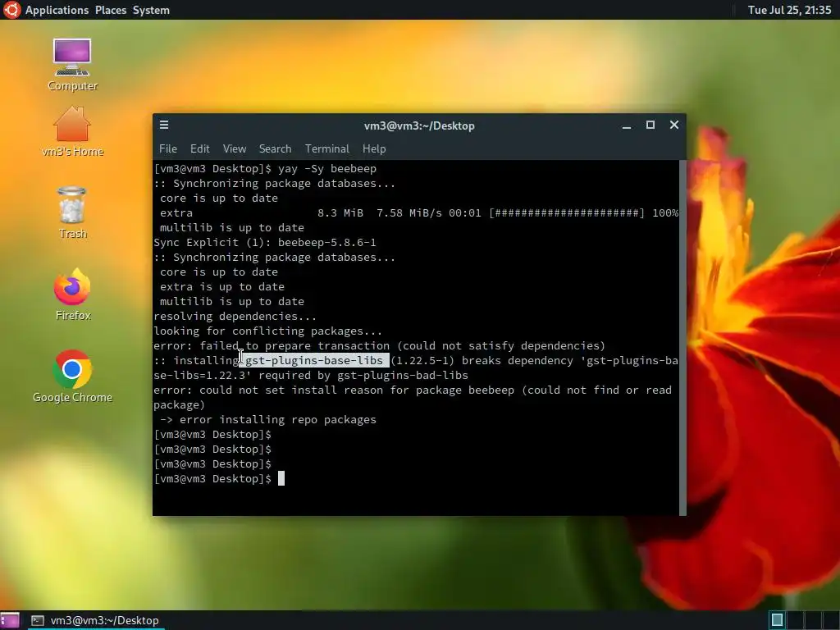The width and height of the screenshot is (840, 630).
Task: Click 'looking for conflicting packages...' line
Action: pyautogui.click(x=268, y=331)
